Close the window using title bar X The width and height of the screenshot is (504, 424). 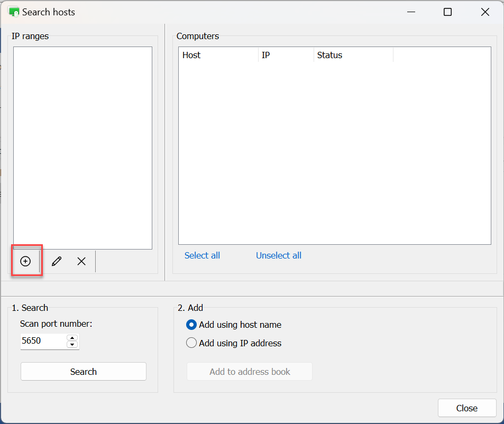tap(485, 12)
